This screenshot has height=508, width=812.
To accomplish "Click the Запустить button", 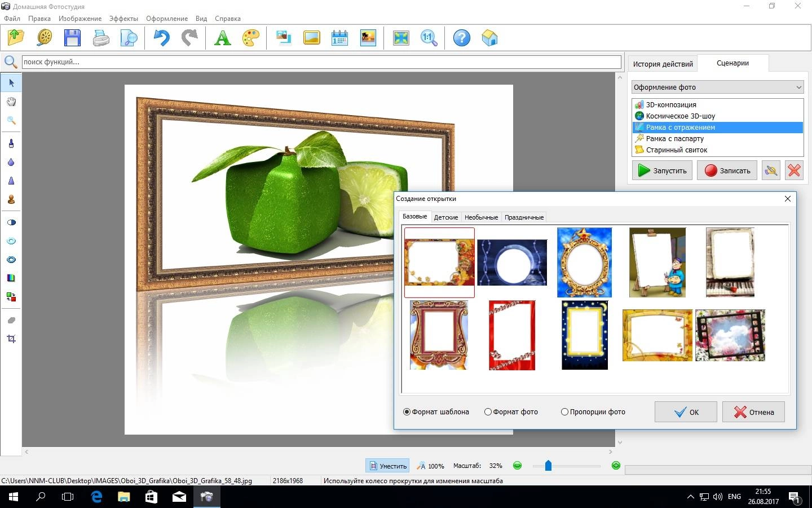I will click(662, 170).
